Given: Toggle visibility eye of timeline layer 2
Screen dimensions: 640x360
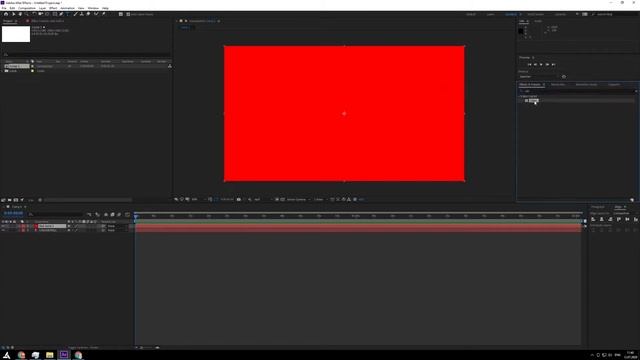Looking at the screenshot, I should 3,230.
